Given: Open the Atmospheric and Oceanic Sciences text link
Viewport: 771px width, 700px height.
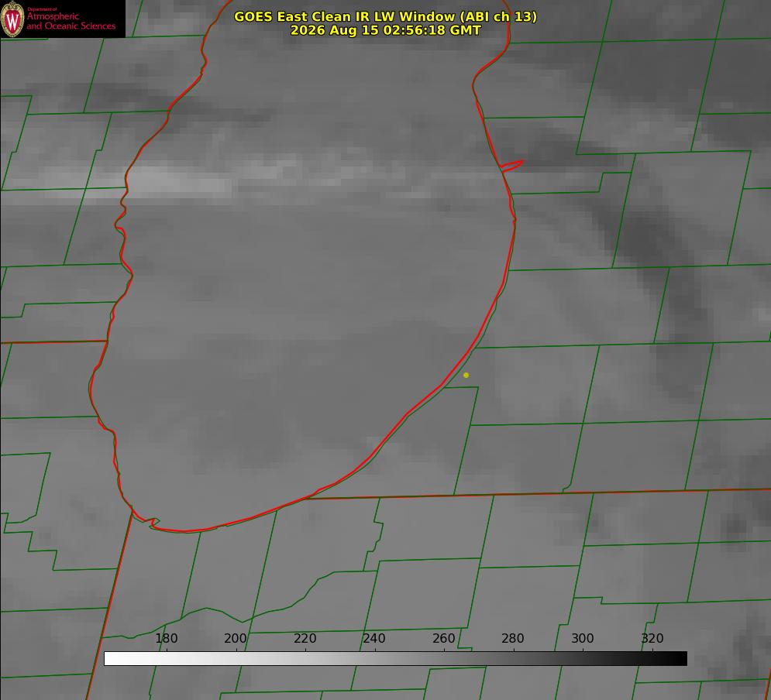Looking at the screenshot, I should [71, 21].
